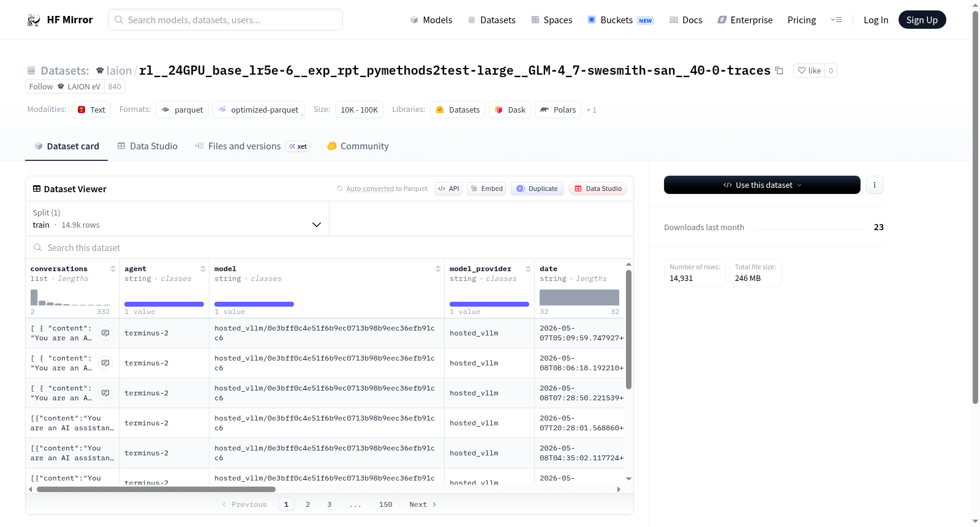Click Log In
Viewport: 980px width, 527px height.
coord(876,20)
